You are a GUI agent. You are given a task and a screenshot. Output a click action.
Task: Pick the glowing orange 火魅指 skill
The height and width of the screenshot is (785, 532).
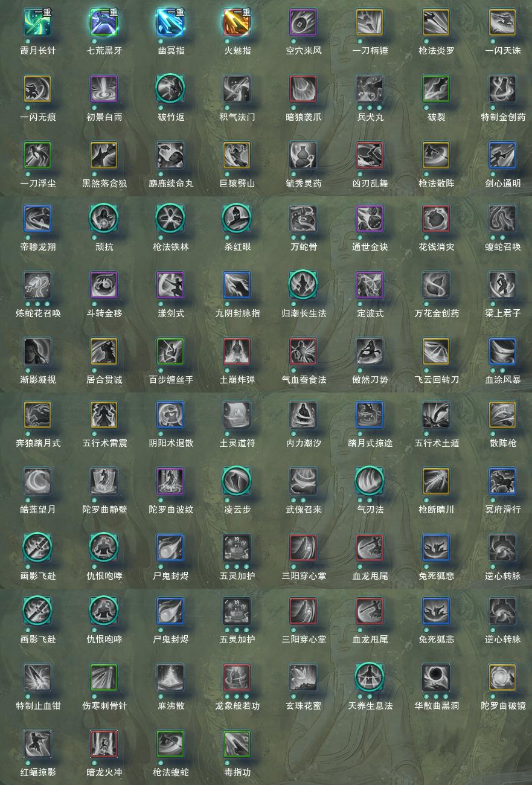[x=237, y=23]
